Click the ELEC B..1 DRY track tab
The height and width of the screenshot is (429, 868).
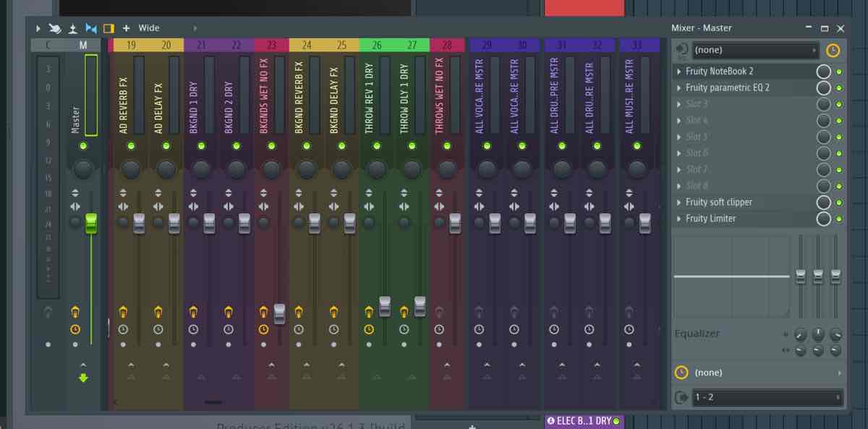point(584,421)
